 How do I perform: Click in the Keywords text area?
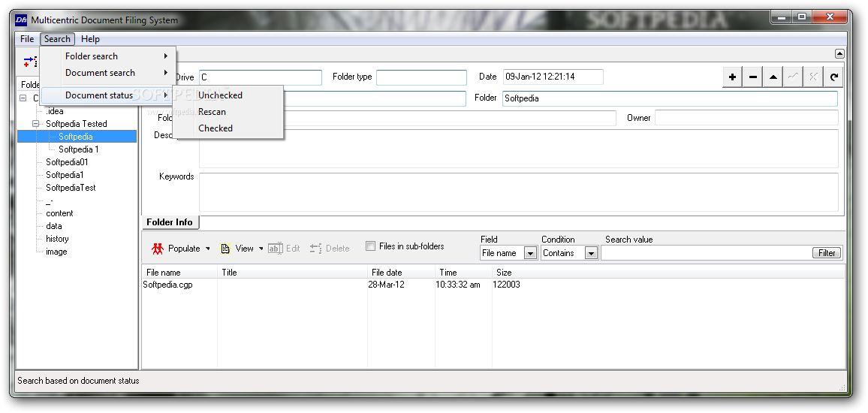(519, 192)
